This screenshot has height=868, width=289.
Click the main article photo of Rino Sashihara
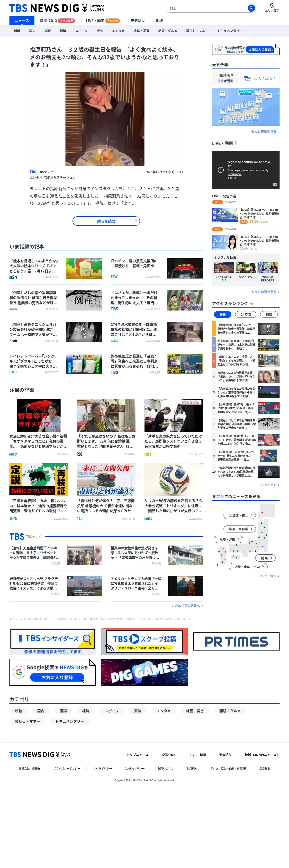coord(105,119)
